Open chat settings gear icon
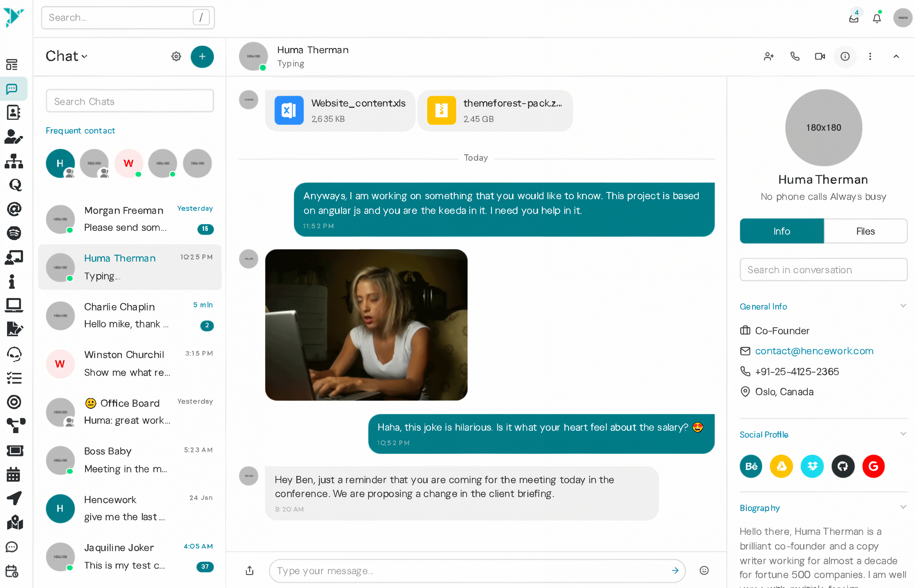Viewport: 915px width, 588px height. (x=176, y=57)
